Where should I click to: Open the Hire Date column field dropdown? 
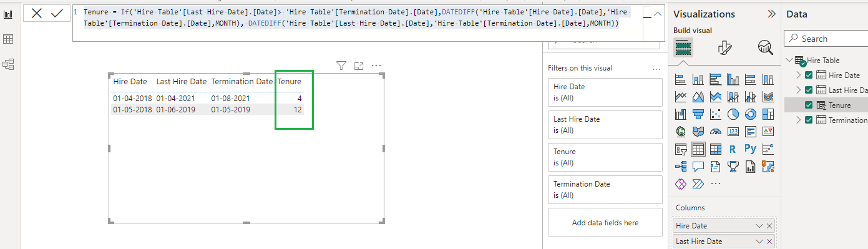[759, 226]
